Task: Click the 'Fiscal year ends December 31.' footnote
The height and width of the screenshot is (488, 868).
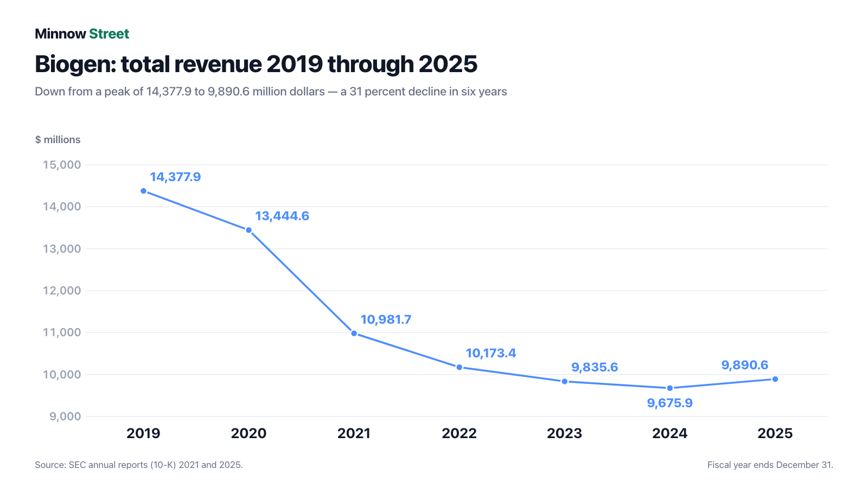Action: (x=770, y=465)
